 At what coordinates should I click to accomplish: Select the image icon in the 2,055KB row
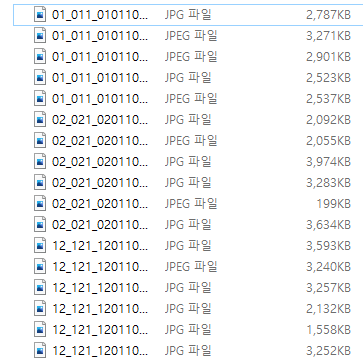tap(40, 141)
